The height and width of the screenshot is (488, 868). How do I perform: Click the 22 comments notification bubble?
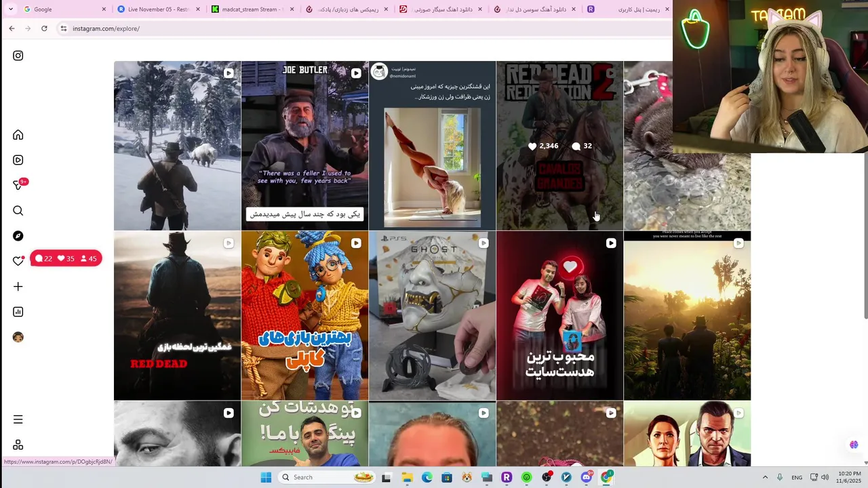(43, 258)
